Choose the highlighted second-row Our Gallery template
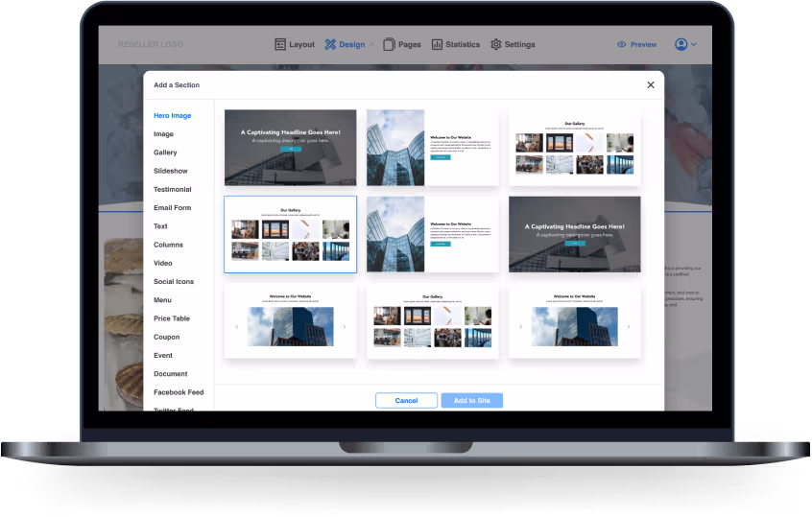 coord(291,234)
